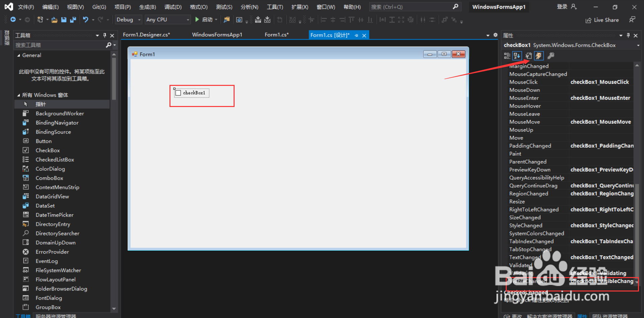644x318 pixels.
Task: Click the Git 更改 bottom tab
Action: coord(512,316)
